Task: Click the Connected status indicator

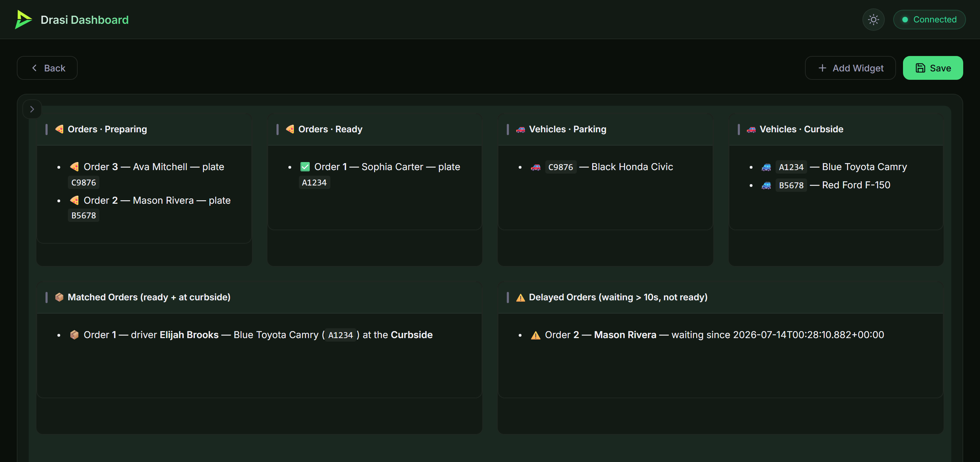Action: point(929,19)
